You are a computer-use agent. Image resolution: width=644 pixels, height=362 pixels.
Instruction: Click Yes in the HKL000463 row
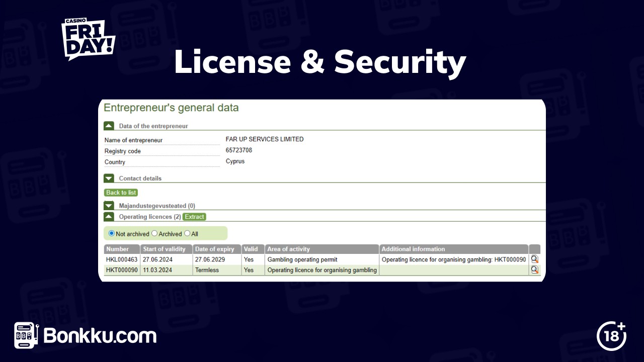[249, 260]
